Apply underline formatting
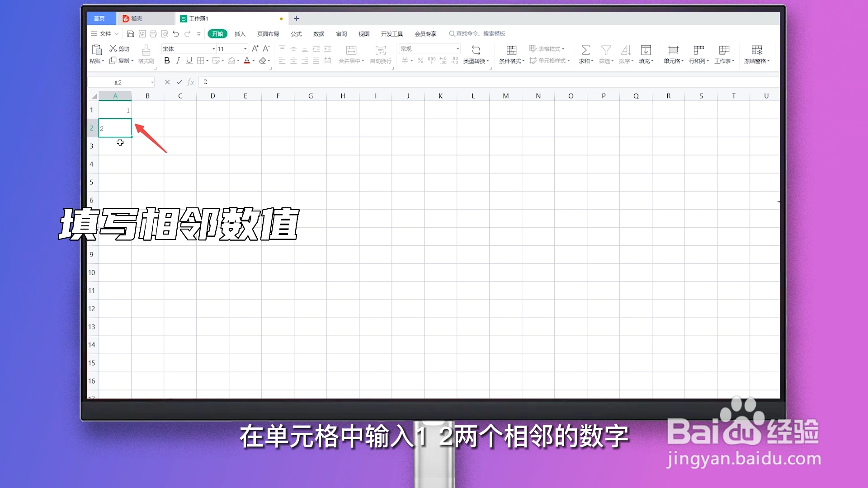 click(189, 60)
